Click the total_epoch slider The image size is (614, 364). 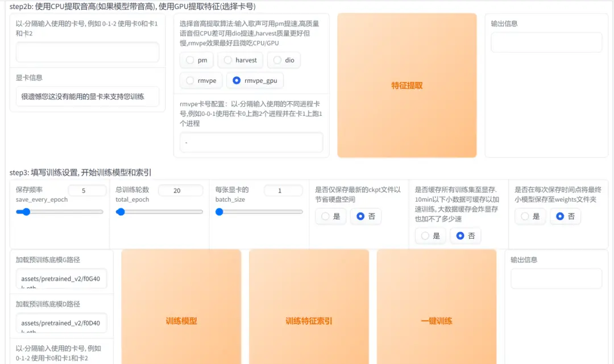click(x=159, y=212)
